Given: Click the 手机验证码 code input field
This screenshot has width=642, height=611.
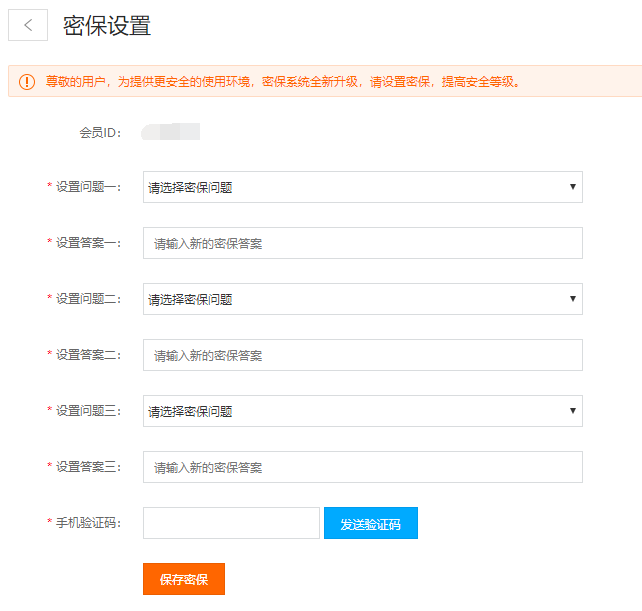Looking at the screenshot, I should point(231,523).
